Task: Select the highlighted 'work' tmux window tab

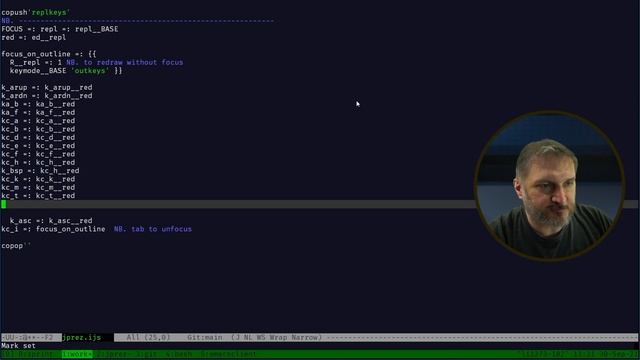Action: [x=77, y=354]
